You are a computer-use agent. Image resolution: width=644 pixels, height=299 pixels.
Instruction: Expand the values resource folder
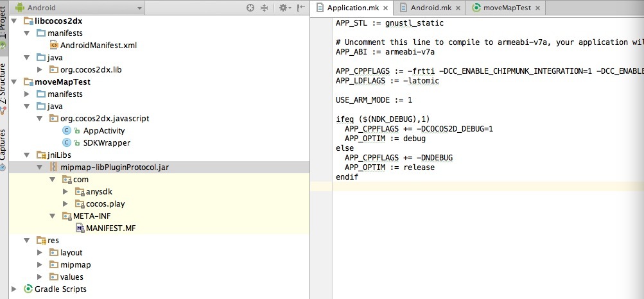click(x=39, y=277)
